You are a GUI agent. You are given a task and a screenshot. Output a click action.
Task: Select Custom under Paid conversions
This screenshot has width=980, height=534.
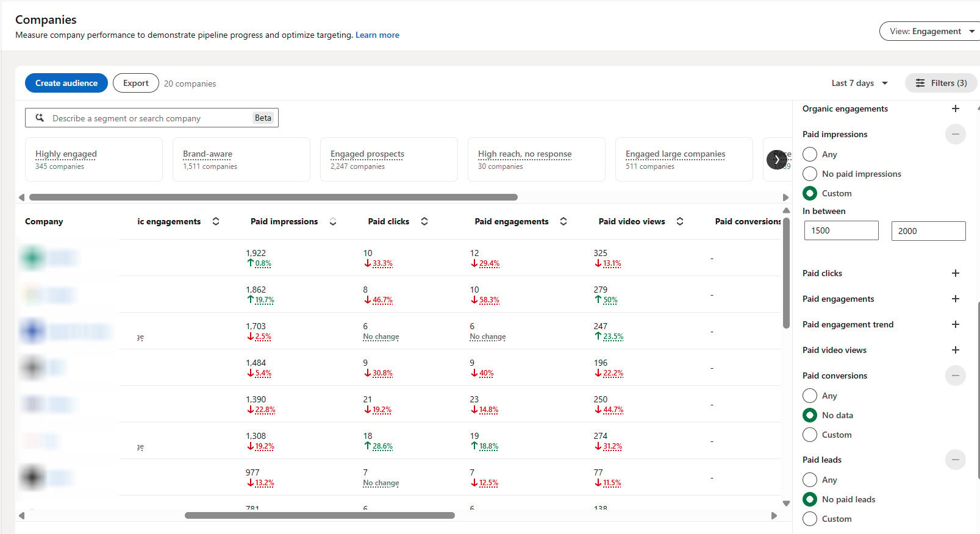[810, 435]
